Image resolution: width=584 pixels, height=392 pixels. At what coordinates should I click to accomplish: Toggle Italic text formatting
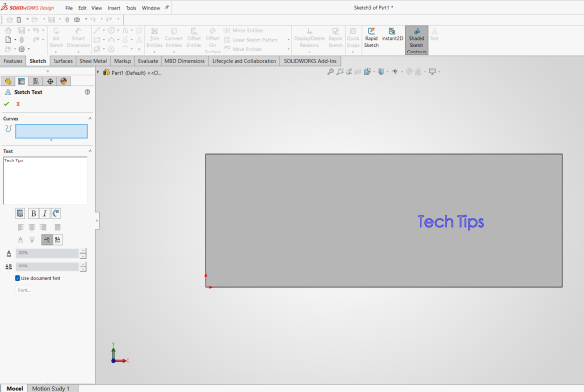pyautogui.click(x=45, y=213)
